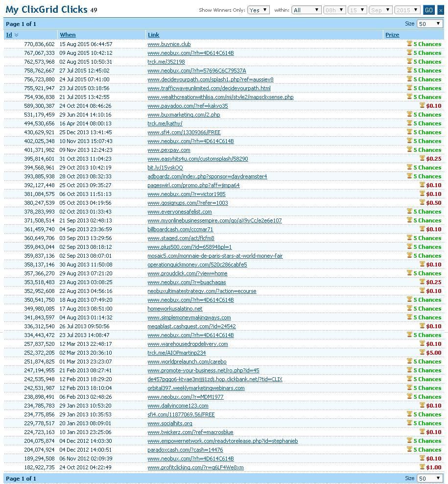Open the buxmarketing.com/2.php link
Viewport: 448px width, 484px height.
click(x=184, y=115)
